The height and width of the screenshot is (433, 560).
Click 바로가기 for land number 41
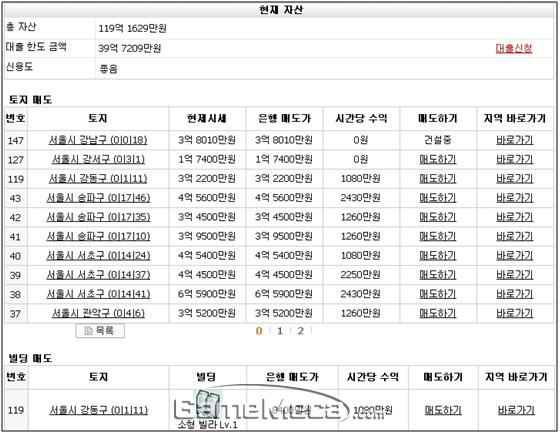pos(515,237)
